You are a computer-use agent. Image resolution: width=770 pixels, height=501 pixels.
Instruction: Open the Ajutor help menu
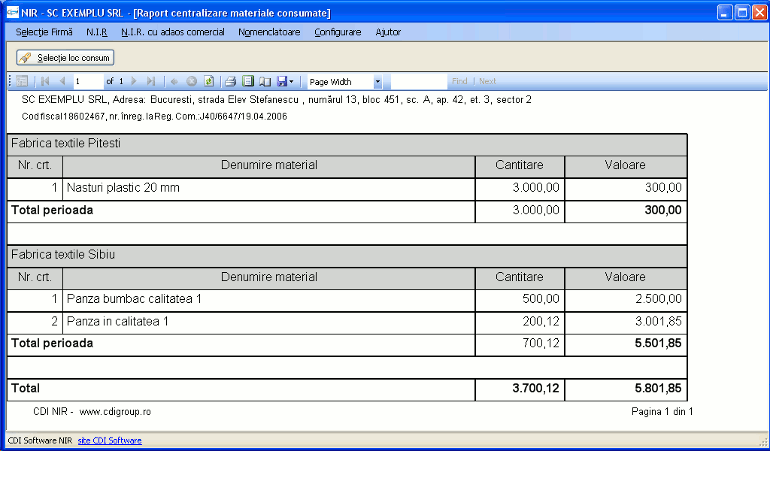click(388, 32)
